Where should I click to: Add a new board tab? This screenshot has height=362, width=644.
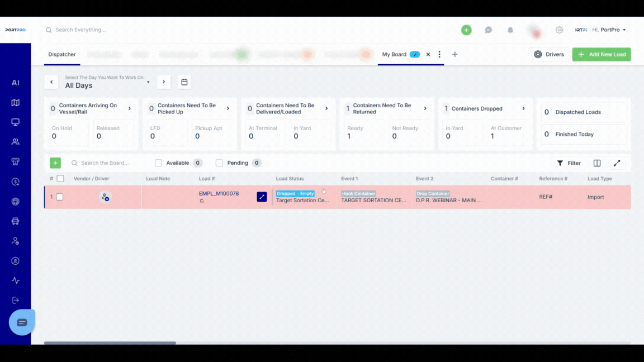tap(454, 54)
